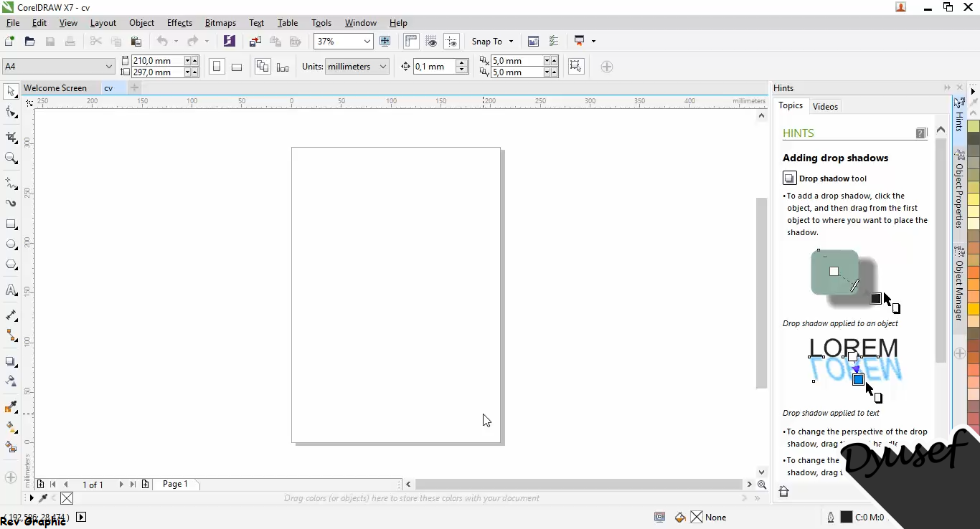Open the Bitmaps menu
Viewport: 980px width, 529px height.
(220, 23)
